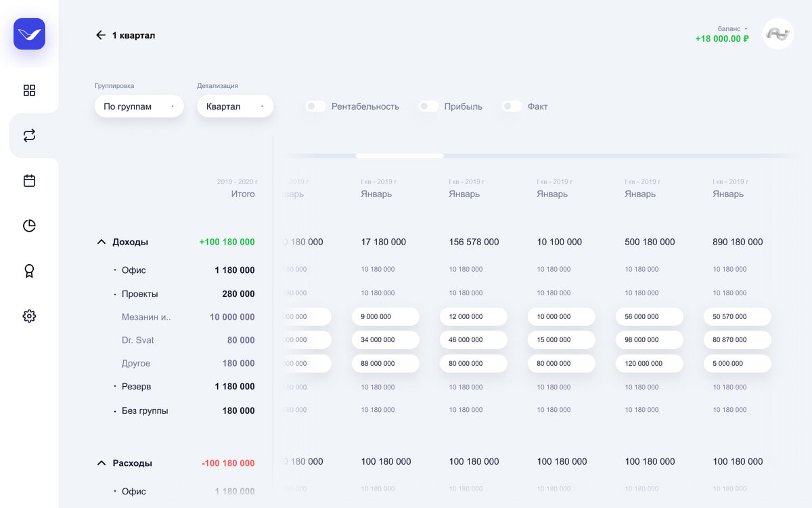Image resolution: width=812 pixels, height=508 pixels.
Task: Click the 156 578 000 income cell
Action: (x=474, y=242)
